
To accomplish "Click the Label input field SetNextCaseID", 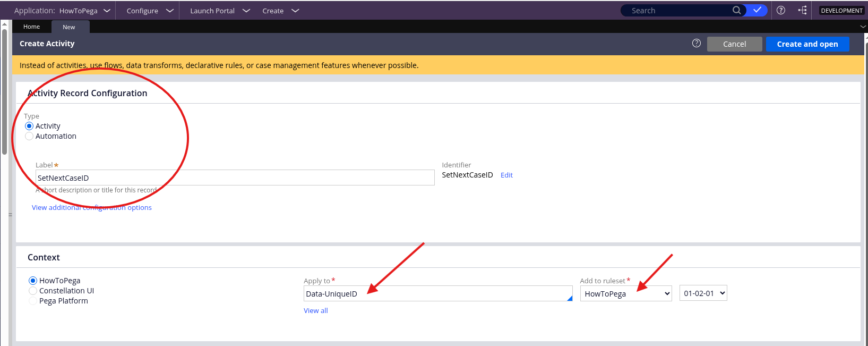I will coord(235,178).
